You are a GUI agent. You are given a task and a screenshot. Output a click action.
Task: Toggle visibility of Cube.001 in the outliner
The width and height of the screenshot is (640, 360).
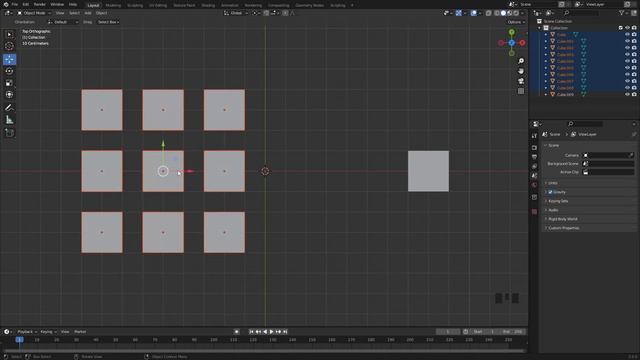tap(627, 41)
